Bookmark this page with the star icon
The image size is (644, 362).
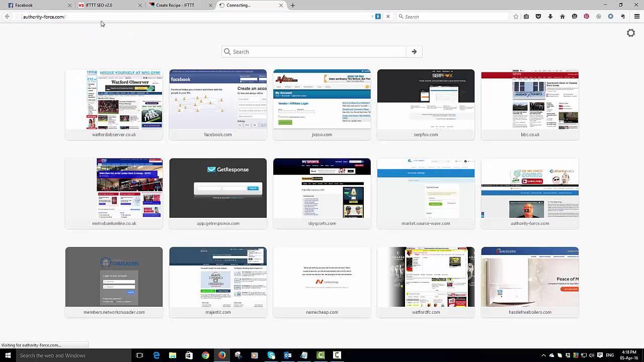tap(516, 17)
